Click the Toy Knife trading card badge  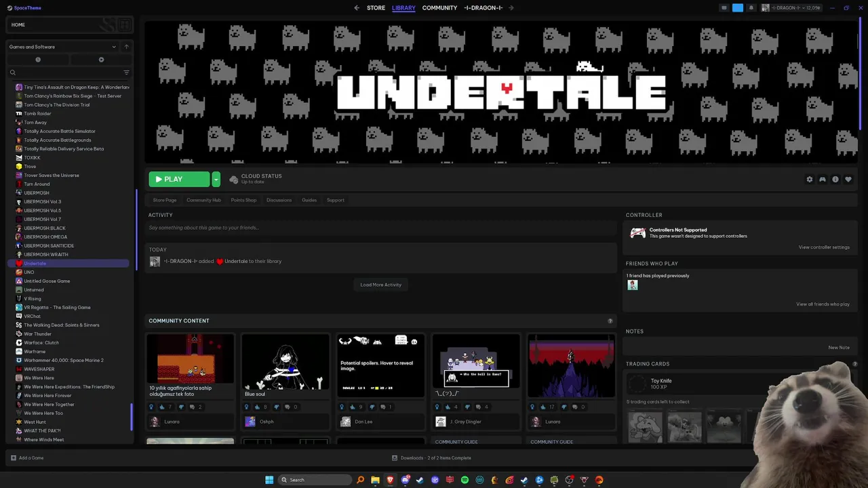[x=637, y=384]
